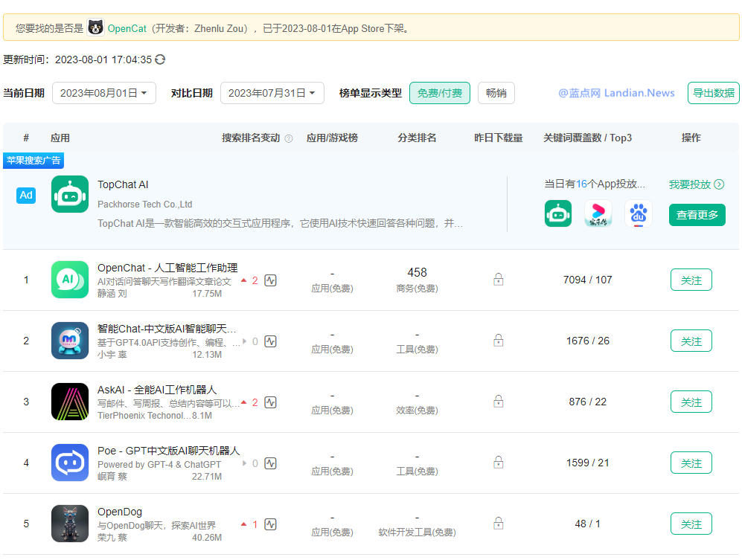Click 当日有16个App投放 text
The image size is (742, 560).
[595, 184]
